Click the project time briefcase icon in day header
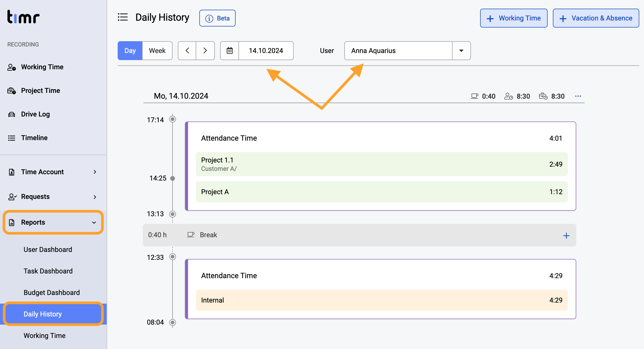Screen dimensions: 644x349 pyautogui.click(x=543, y=96)
